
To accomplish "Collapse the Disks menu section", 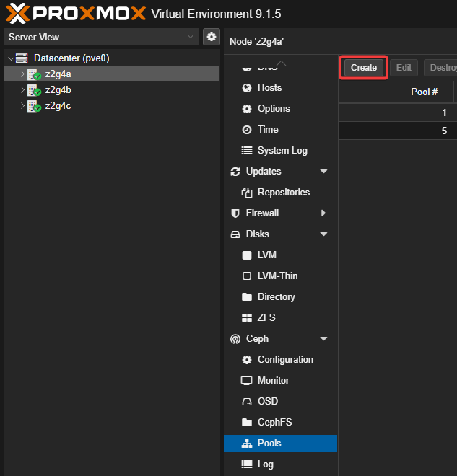I will [x=323, y=234].
